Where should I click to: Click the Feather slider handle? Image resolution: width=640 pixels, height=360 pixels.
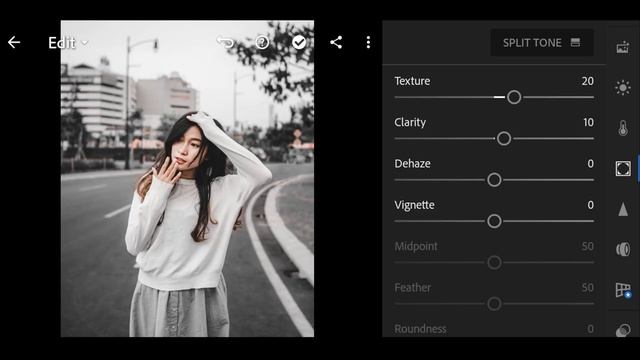(494, 303)
